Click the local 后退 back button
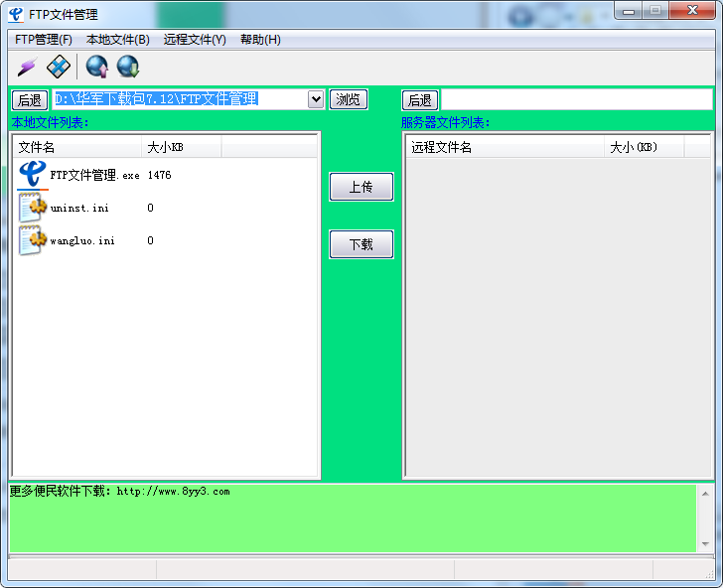 [30, 100]
